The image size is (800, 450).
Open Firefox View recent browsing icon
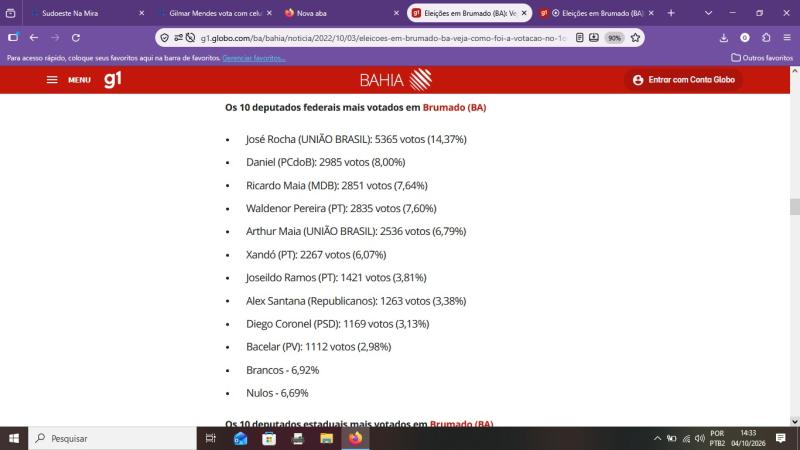click(x=10, y=13)
